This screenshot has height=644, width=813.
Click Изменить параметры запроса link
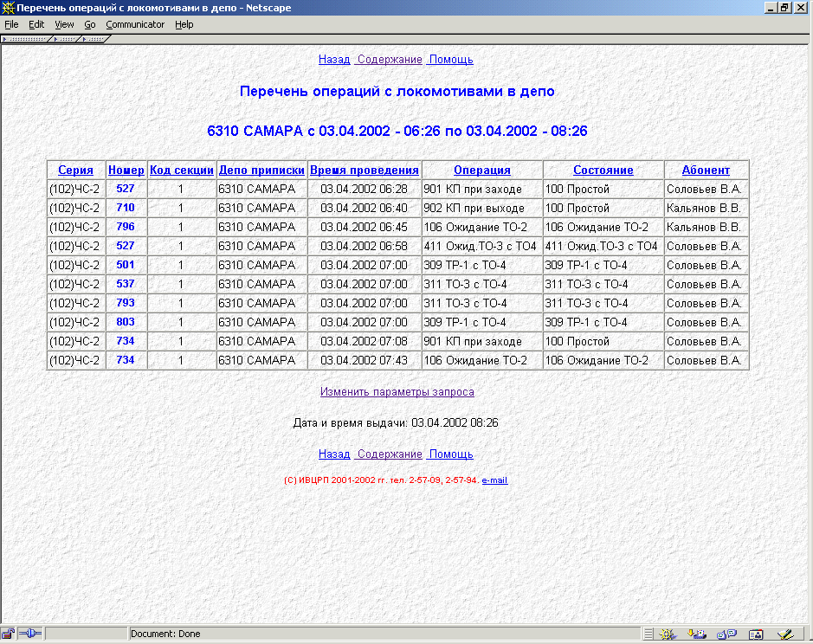[x=397, y=392]
